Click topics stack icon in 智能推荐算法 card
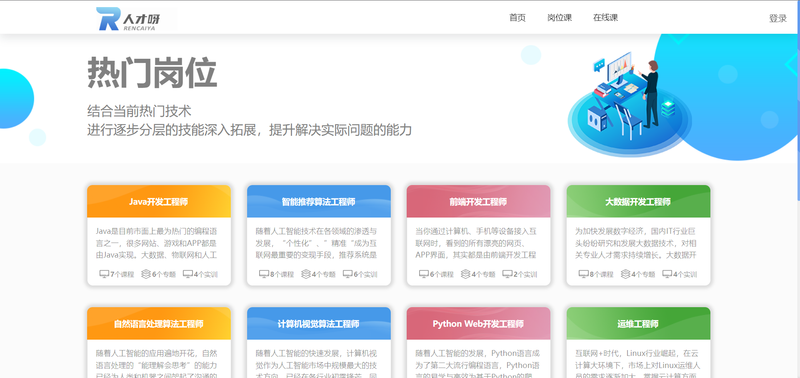This screenshot has height=378, width=800. click(306, 274)
